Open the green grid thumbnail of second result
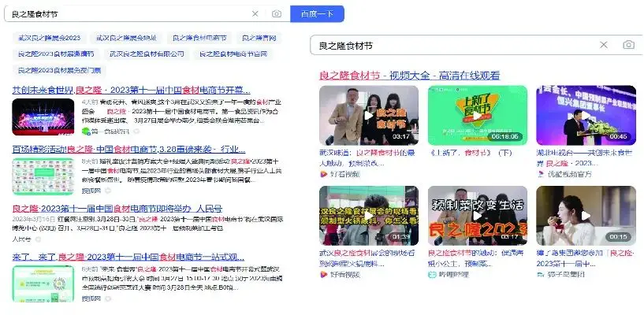This screenshot has width=644, height=315. click(x=43, y=176)
